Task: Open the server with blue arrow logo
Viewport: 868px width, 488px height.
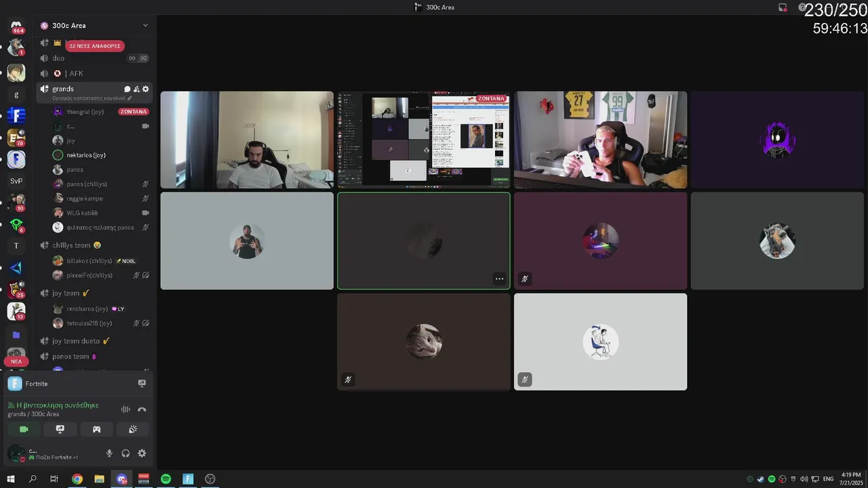Action: pyautogui.click(x=16, y=268)
